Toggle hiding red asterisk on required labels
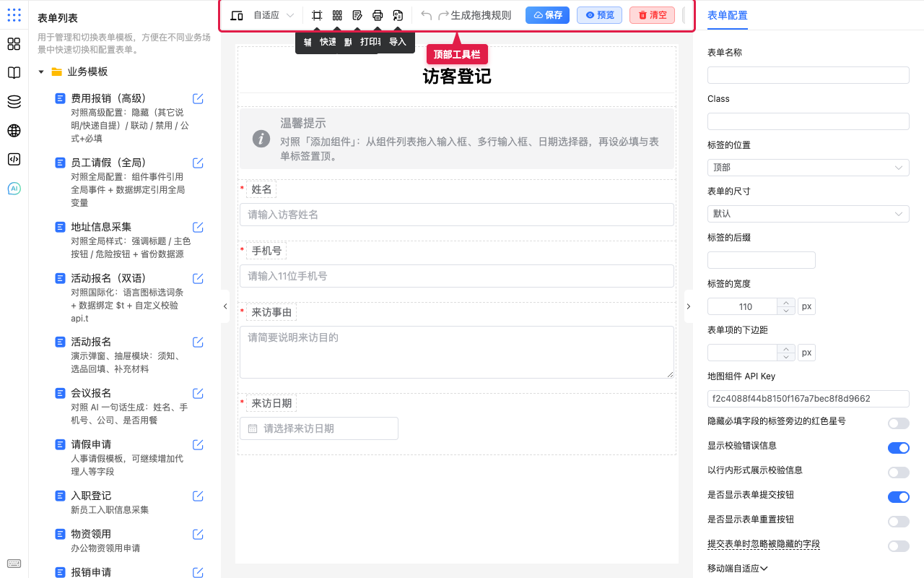Image resolution: width=924 pixels, height=578 pixels. point(898,423)
